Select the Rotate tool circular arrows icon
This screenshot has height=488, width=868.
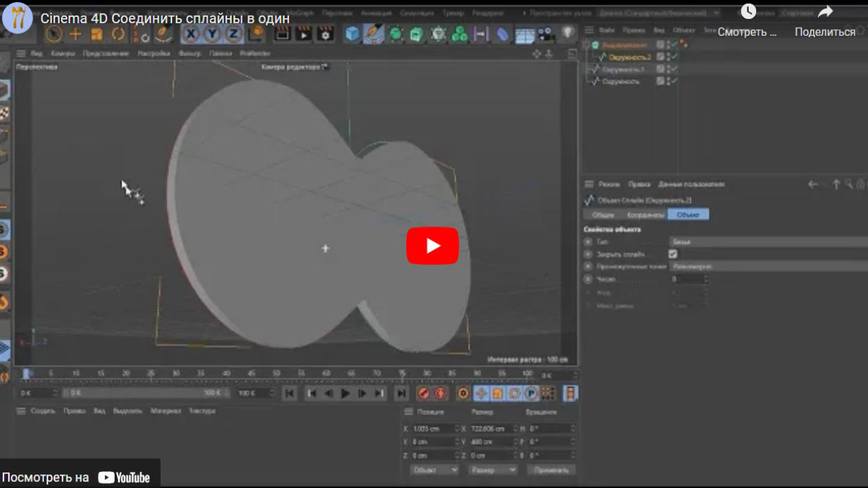click(x=119, y=34)
